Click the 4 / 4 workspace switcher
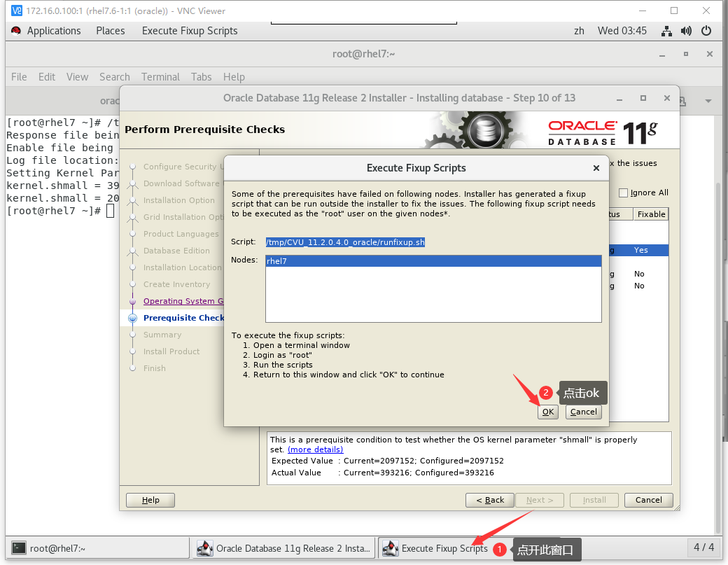The width and height of the screenshot is (728, 565). tap(704, 547)
